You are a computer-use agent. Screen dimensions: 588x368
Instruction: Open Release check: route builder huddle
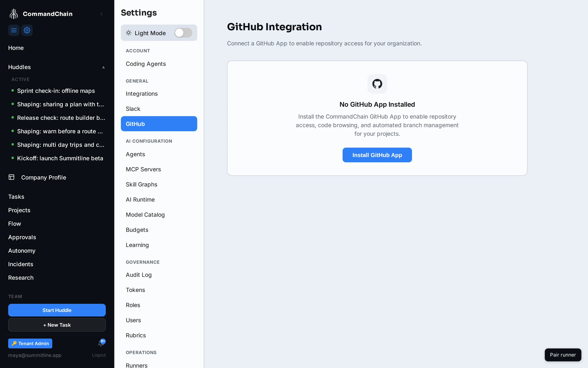click(x=61, y=118)
